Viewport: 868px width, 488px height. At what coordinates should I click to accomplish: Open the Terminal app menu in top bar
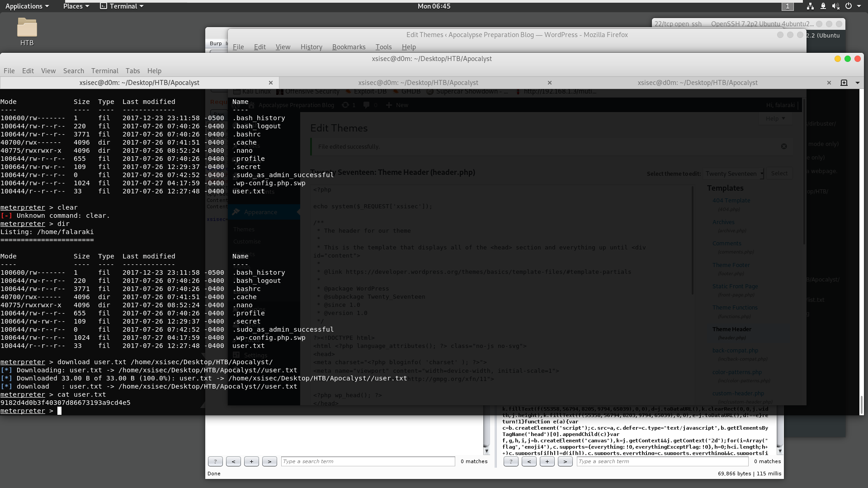pos(122,6)
